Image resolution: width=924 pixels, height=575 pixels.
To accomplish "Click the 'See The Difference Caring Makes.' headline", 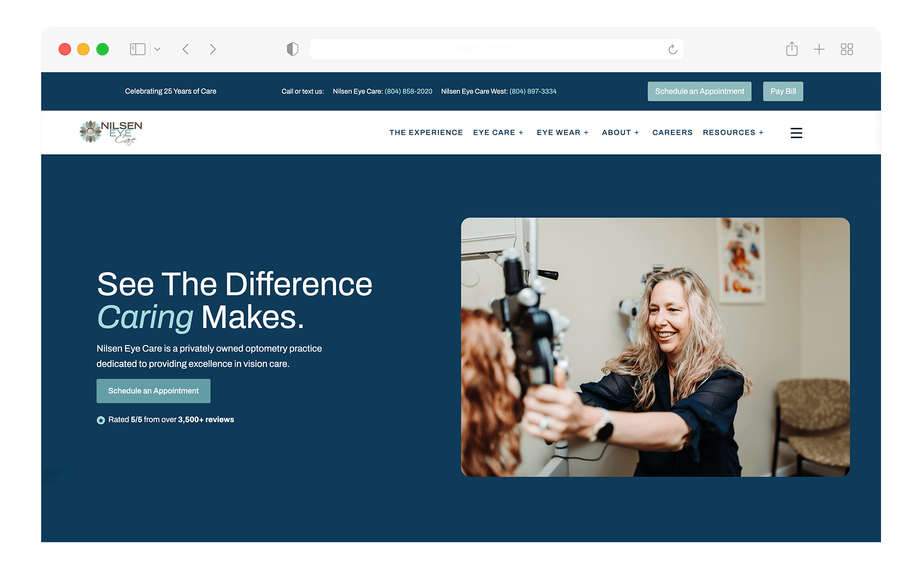I will tap(235, 300).
